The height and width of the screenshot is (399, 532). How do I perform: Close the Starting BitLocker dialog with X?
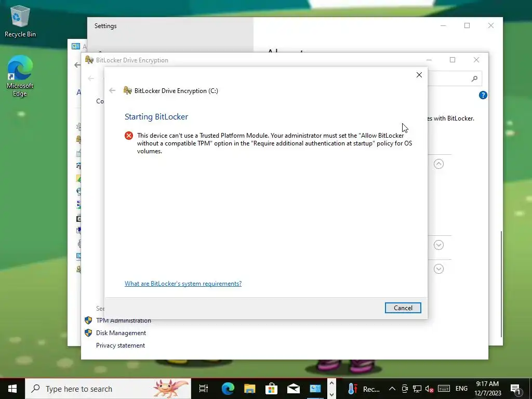point(419,75)
